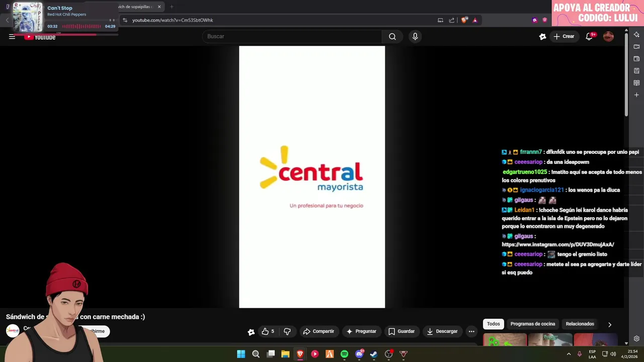The height and width of the screenshot is (362, 644).
Task: Select the Programas de cocina chip
Action: tap(533, 324)
